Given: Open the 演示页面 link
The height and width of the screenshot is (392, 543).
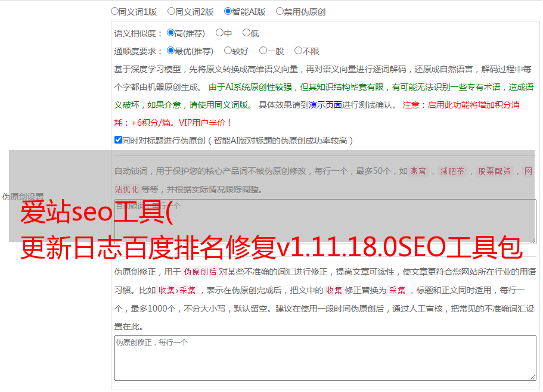Looking at the screenshot, I should (x=325, y=105).
